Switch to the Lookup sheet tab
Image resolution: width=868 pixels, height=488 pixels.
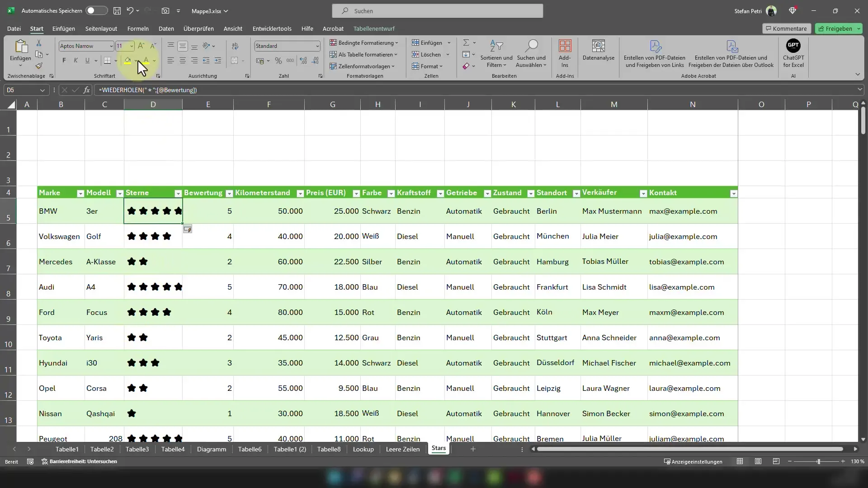point(363,449)
